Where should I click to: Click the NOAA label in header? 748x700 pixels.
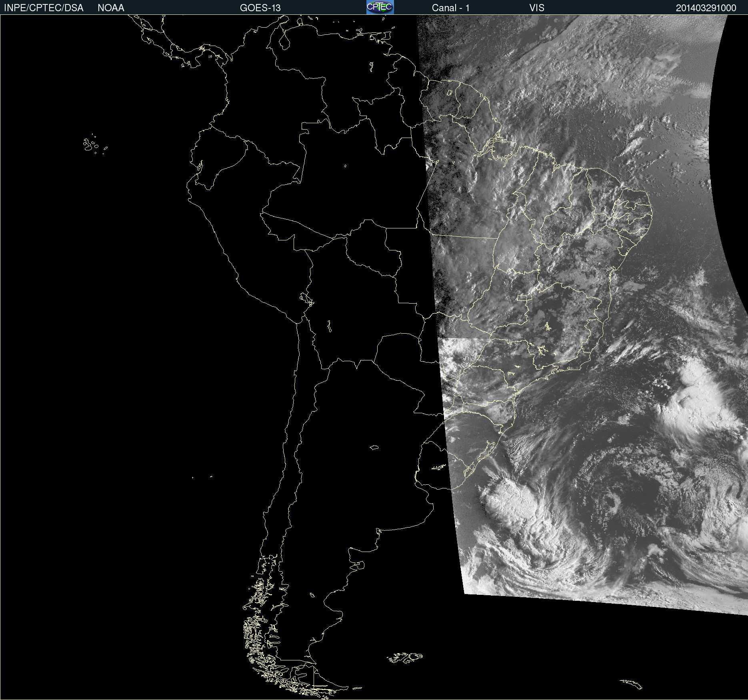click(x=111, y=8)
